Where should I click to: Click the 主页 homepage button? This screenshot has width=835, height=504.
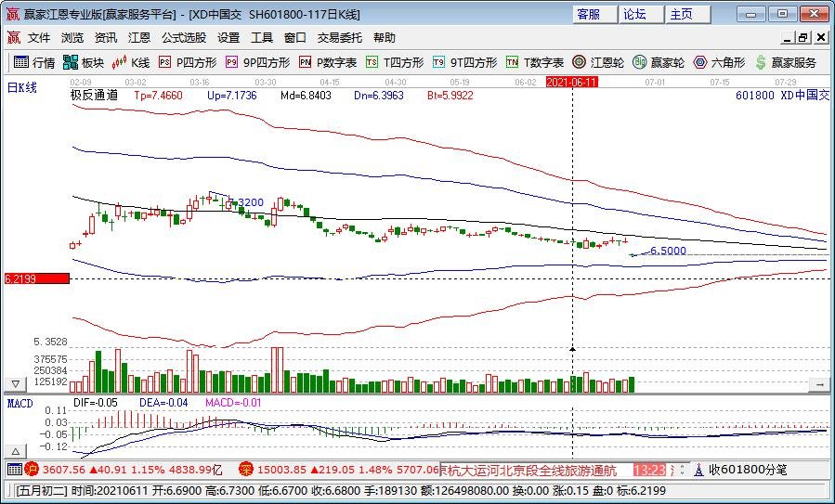point(688,14)
